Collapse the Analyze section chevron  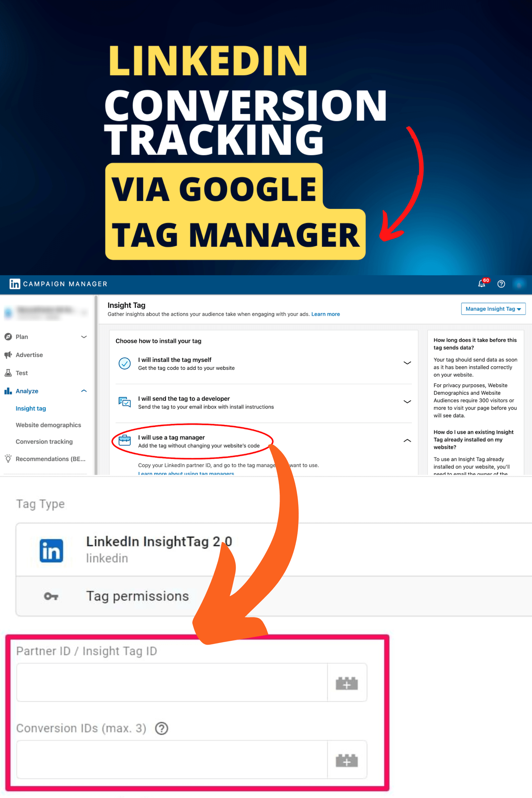click(x=84, y=391)
